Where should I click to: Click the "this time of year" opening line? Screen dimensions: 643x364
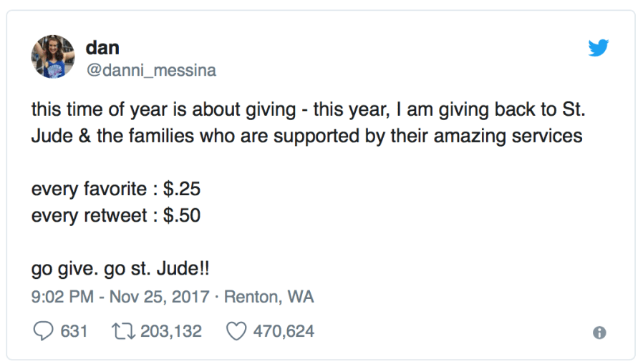(100, 111)
